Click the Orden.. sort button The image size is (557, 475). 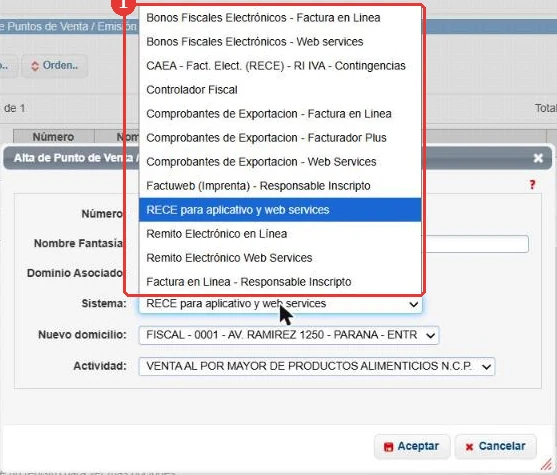click(x=54, y=66)
